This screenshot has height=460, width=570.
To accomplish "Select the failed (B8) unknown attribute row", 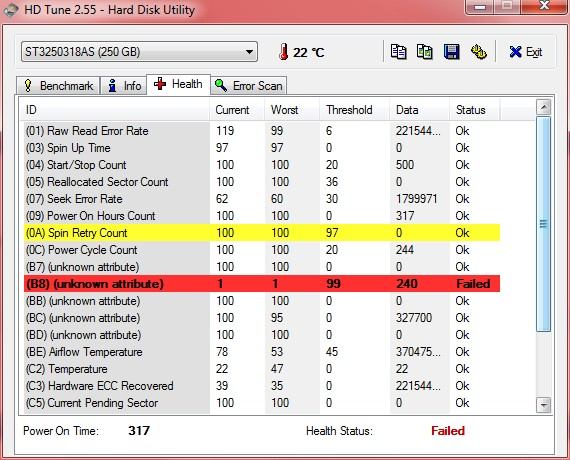I will coord(262,284).
